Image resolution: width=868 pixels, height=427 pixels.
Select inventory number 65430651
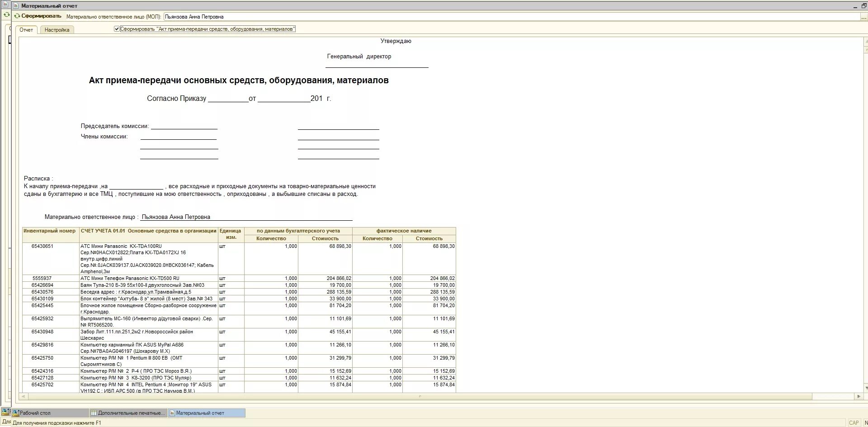(42, 247)
